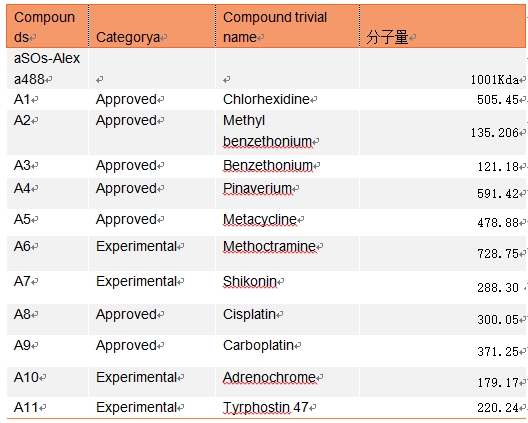Click the 分子量 header cell
Viewport: 528px width, 423px height.
tap(444, 26)
